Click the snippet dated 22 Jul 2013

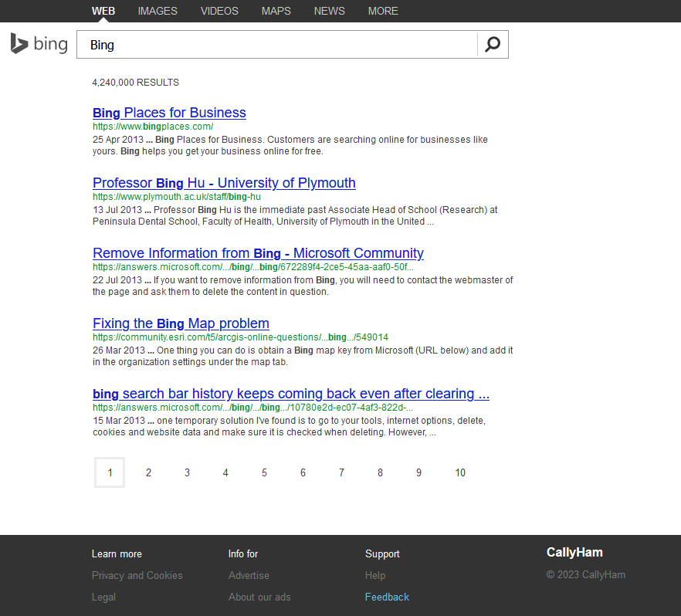point(303,286)
